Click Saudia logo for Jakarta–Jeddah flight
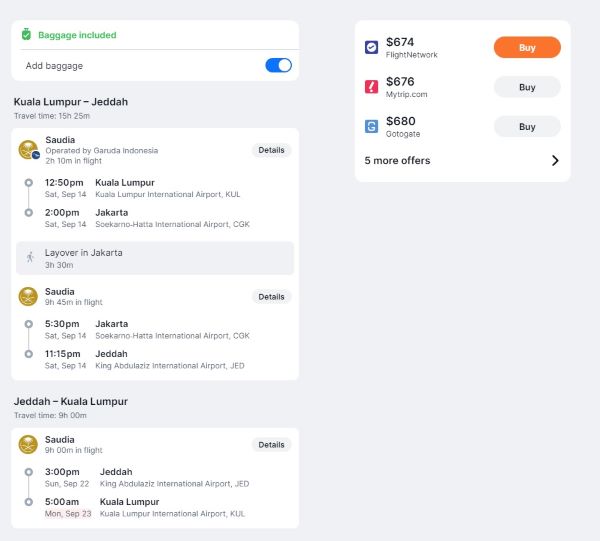Screen dimensions: 600x541 [28, 297]
